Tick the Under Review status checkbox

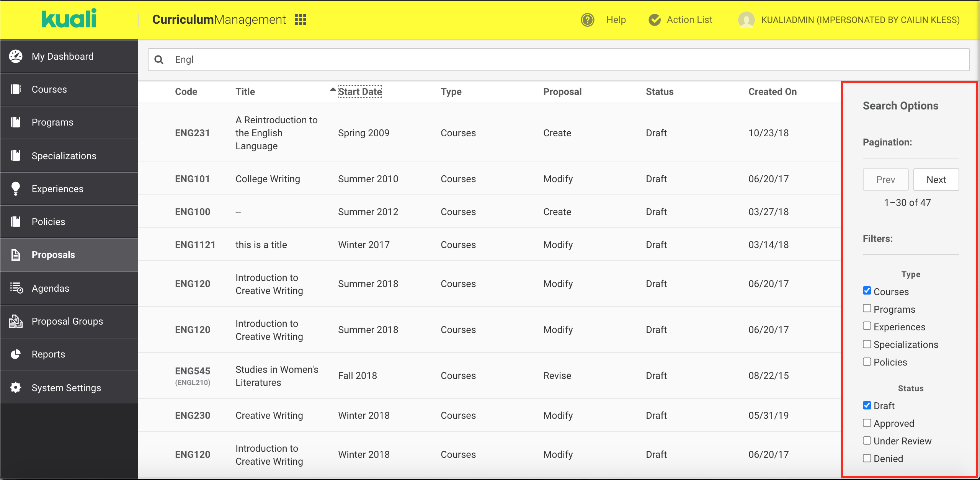click(867, 441)
